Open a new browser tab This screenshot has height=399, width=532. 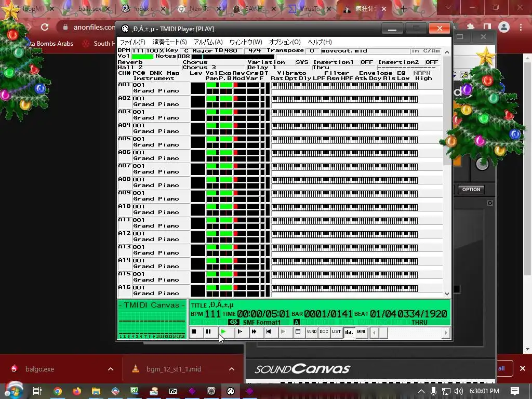(x=403, y=9)
